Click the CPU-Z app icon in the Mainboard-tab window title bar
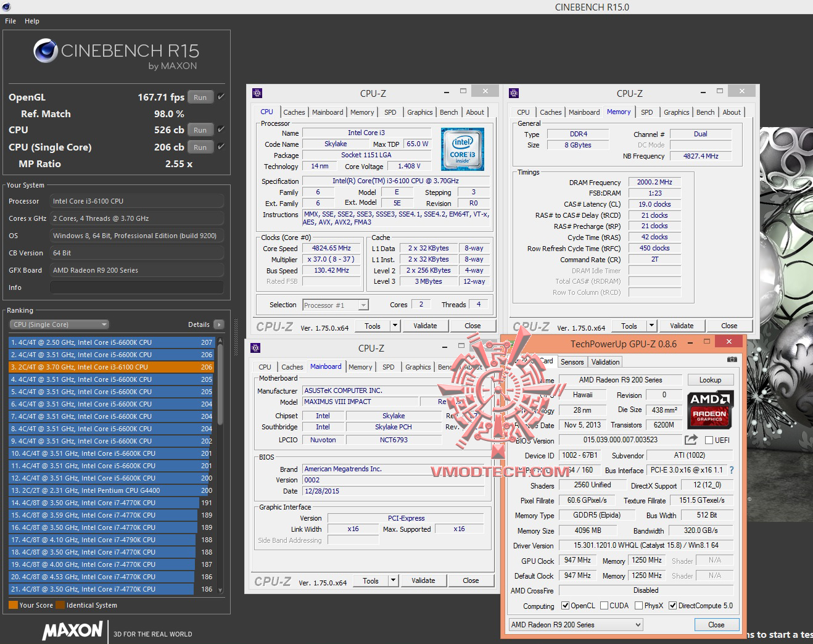Viewport: 813px width, 644px height. coord(255,348)
